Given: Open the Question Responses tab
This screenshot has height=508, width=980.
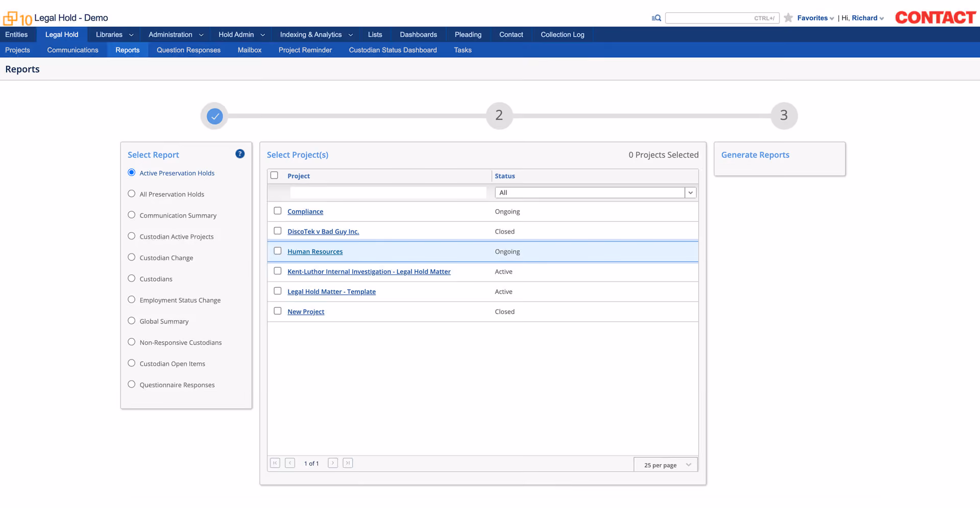Looking at the screenshot, I should pos(189,50).
